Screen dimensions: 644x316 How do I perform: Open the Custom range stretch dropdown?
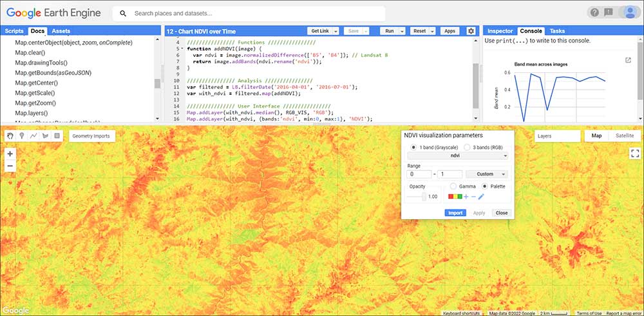pos(487,174)
